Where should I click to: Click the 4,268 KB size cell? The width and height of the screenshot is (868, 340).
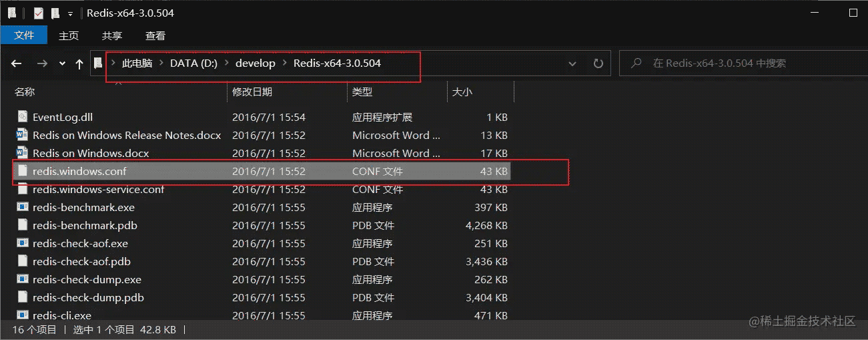(x=486, y=225)
